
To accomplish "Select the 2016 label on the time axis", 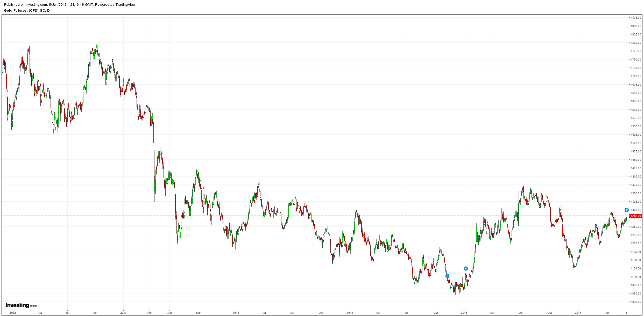I will pyautogui.click(x=464, y=313).
